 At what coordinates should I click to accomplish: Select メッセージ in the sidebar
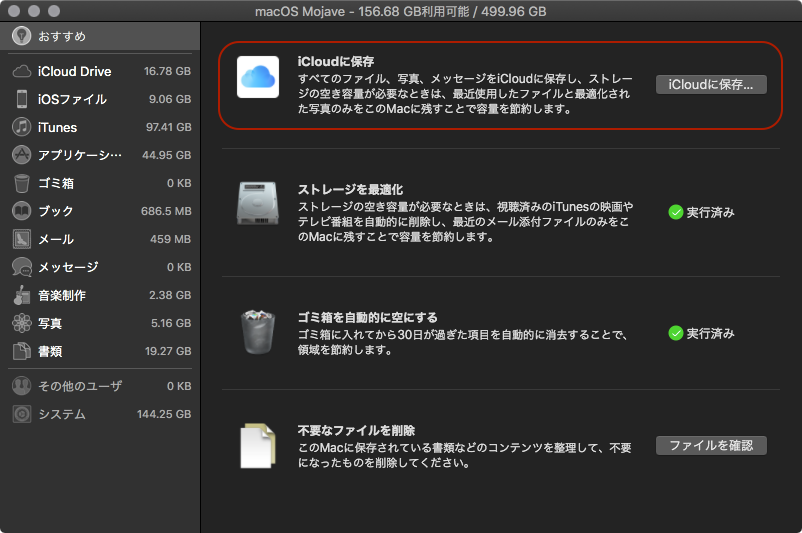tap(101, 267)
